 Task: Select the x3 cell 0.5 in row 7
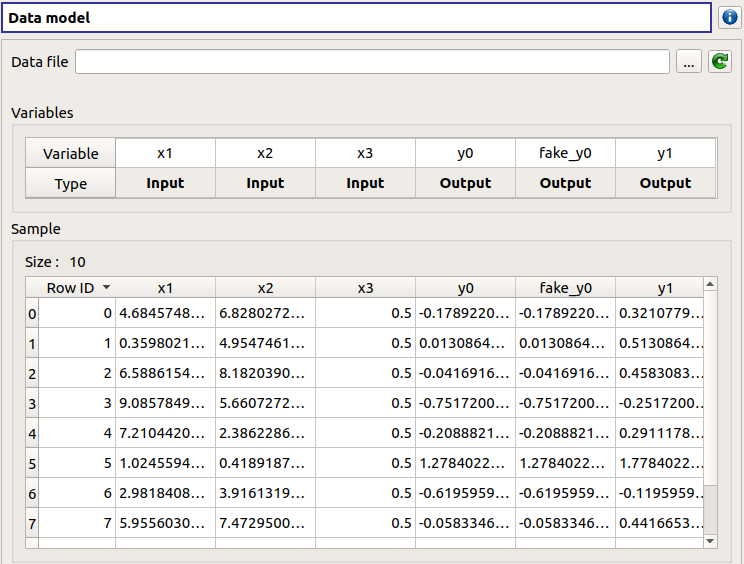[365, 524]
